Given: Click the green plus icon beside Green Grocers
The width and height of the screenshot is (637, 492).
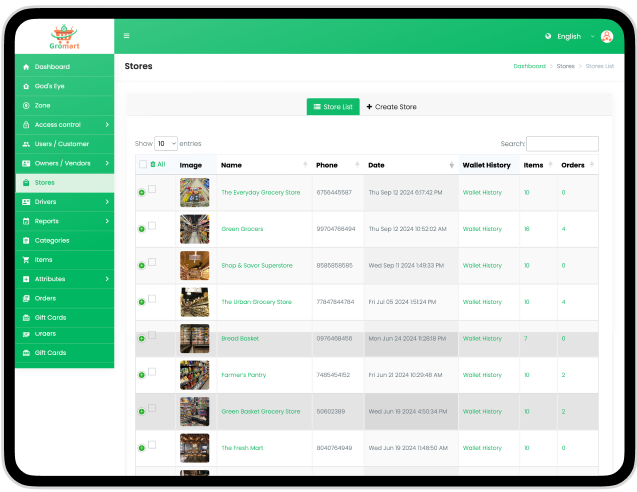Looking at the screenshot, I should [141, 229].
